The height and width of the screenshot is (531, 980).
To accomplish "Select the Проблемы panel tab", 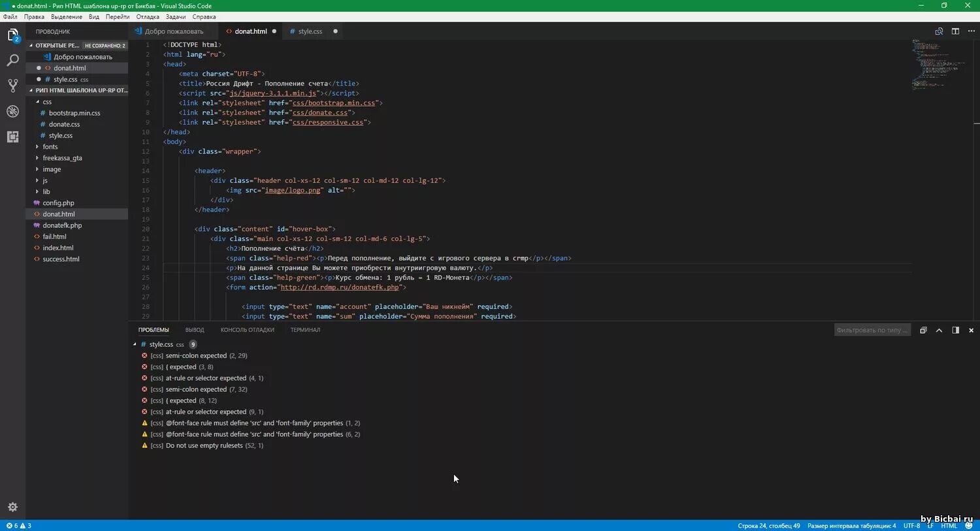I will pos(154,330).
